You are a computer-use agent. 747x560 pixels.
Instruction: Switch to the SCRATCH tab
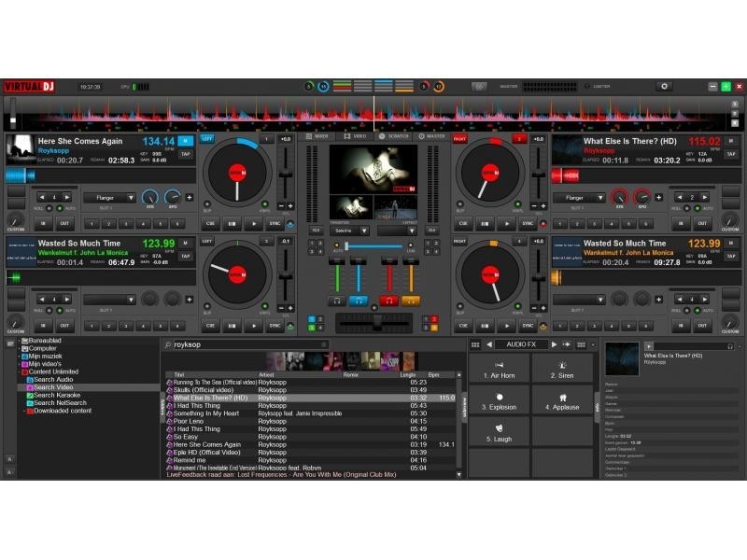click(x=394, y=136)
